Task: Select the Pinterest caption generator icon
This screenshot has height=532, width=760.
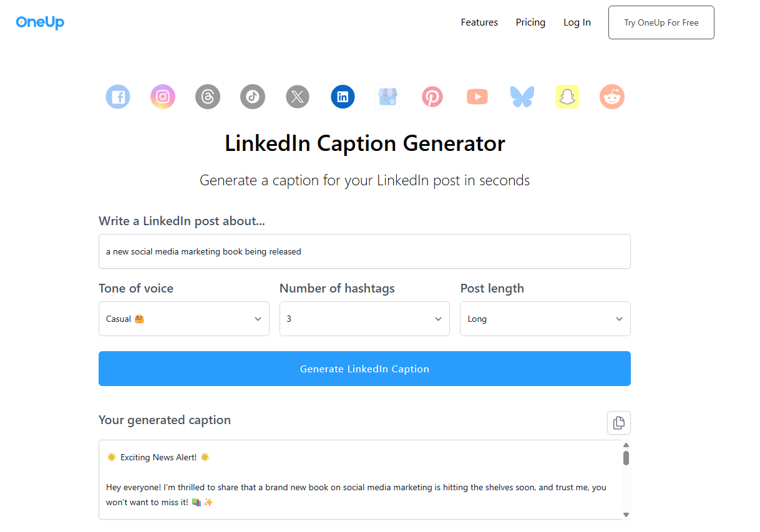Action: (432, 97)
